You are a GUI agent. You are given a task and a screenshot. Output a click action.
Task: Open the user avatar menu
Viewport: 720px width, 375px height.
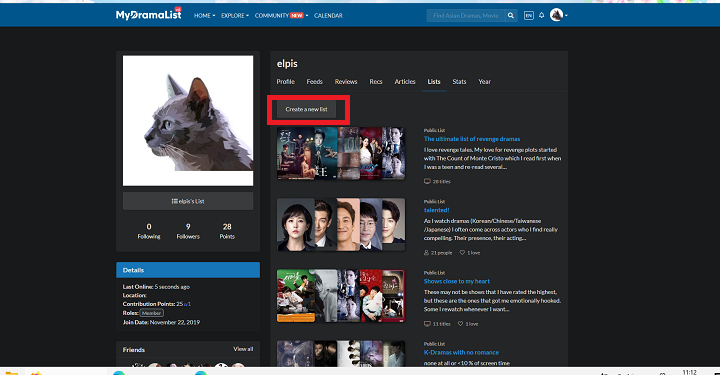coord(558,15)
